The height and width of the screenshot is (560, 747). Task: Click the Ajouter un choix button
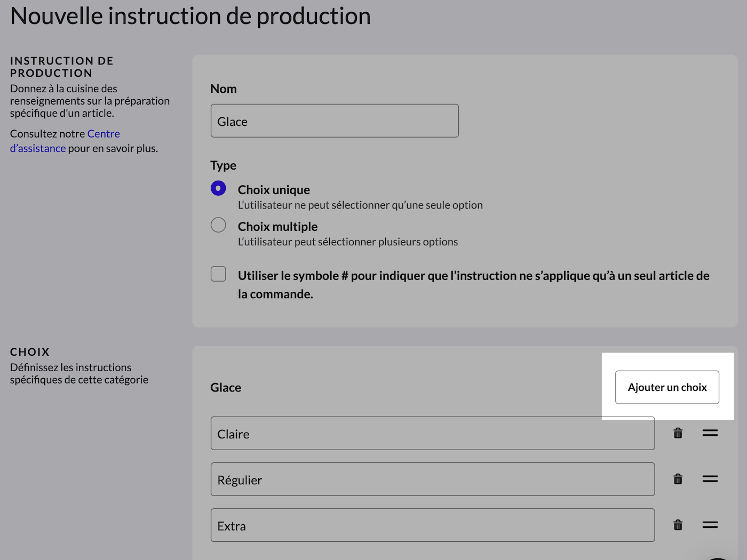(667, 387)
